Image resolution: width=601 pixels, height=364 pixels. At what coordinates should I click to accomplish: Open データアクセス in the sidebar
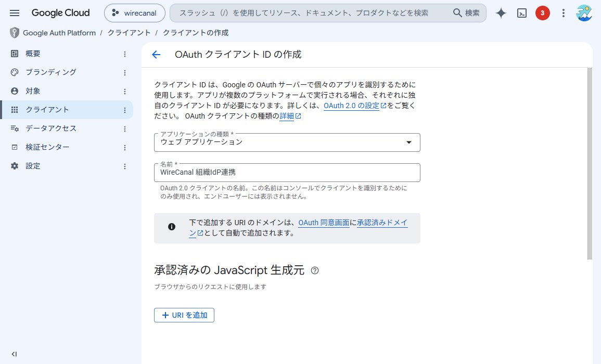pos(67,129)
